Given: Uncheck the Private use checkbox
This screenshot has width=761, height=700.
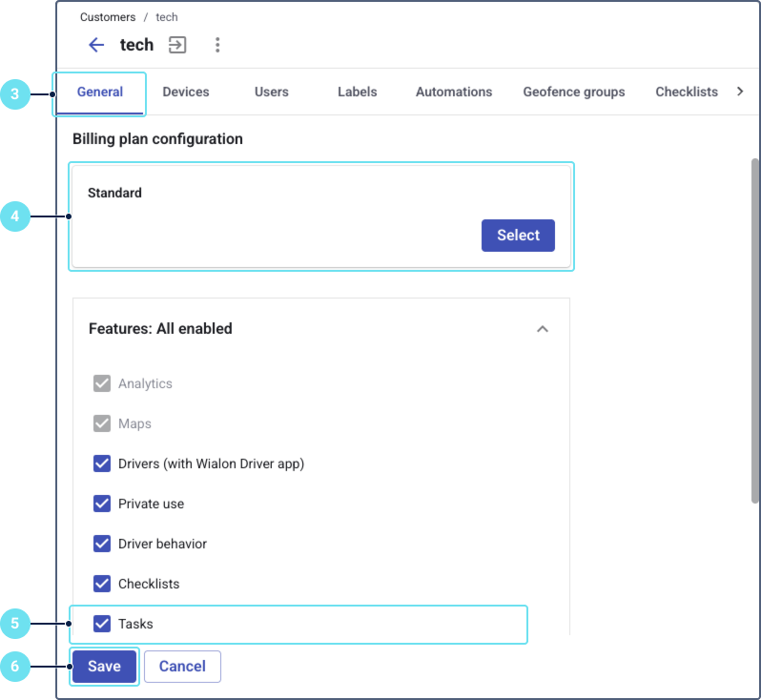Looking at the screenshot, I should tap(102, 504).
